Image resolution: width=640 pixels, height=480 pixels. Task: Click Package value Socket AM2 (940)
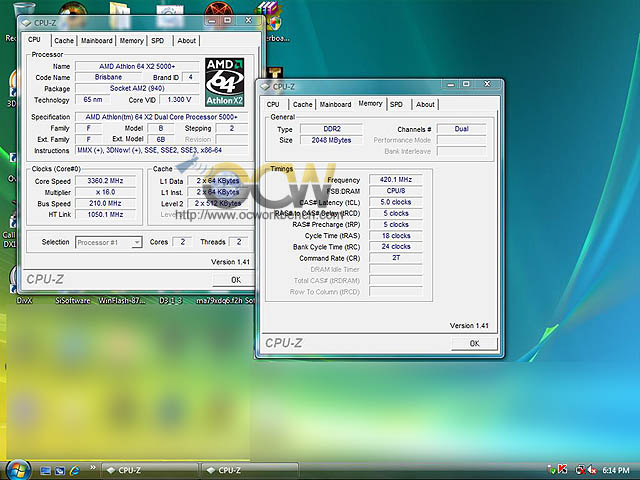click(137, 88)
